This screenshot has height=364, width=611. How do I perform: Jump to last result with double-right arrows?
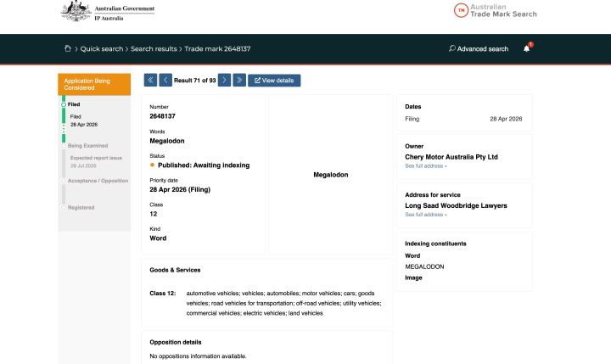(x=239, y=81)
